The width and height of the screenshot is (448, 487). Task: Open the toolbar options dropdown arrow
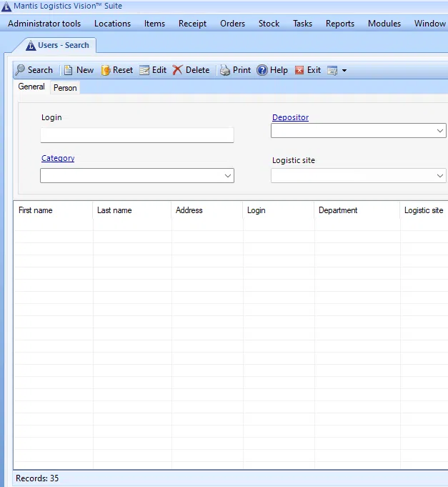pos(344,71)
